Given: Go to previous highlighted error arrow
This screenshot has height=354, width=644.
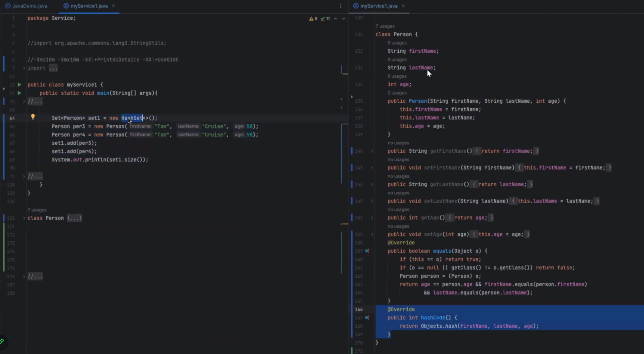Looking at the screenshot, I should (x=335, y=19).
